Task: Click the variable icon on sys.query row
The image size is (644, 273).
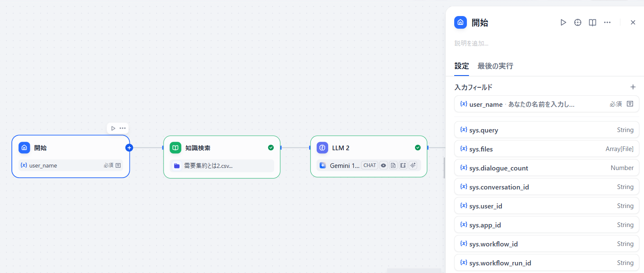Action: (463, 130)
